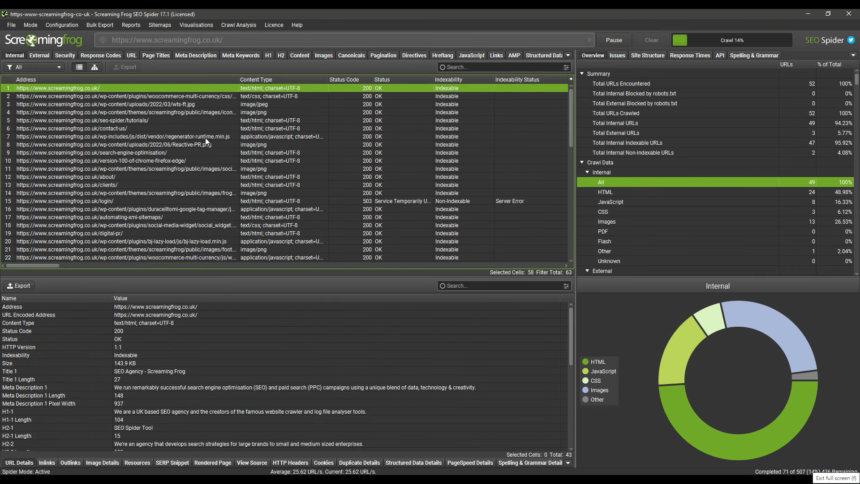Click the crawl progress bar
Image resolution: width=860 pixels, height=484 pixels.
tap(732, 40)
